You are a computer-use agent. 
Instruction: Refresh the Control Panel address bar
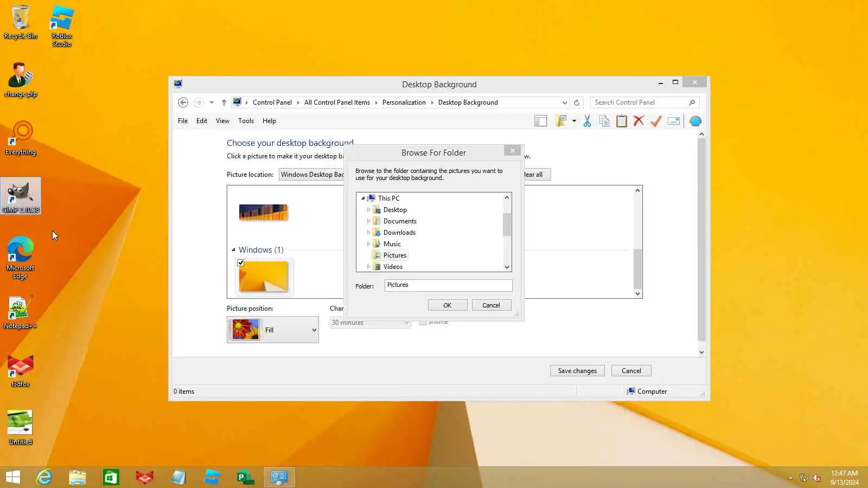[577, 102]
